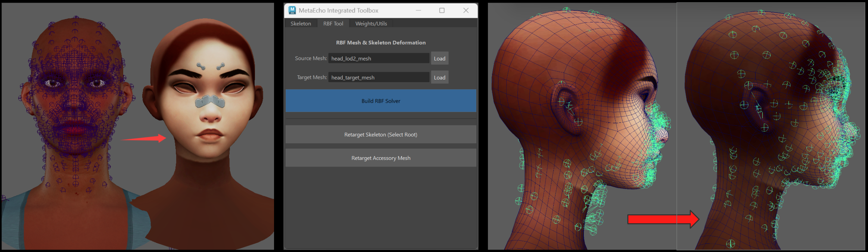Select the Weights/Utils tab
Image resolution: width=868 pixels, height=252 pixels.
pos(371,24)
